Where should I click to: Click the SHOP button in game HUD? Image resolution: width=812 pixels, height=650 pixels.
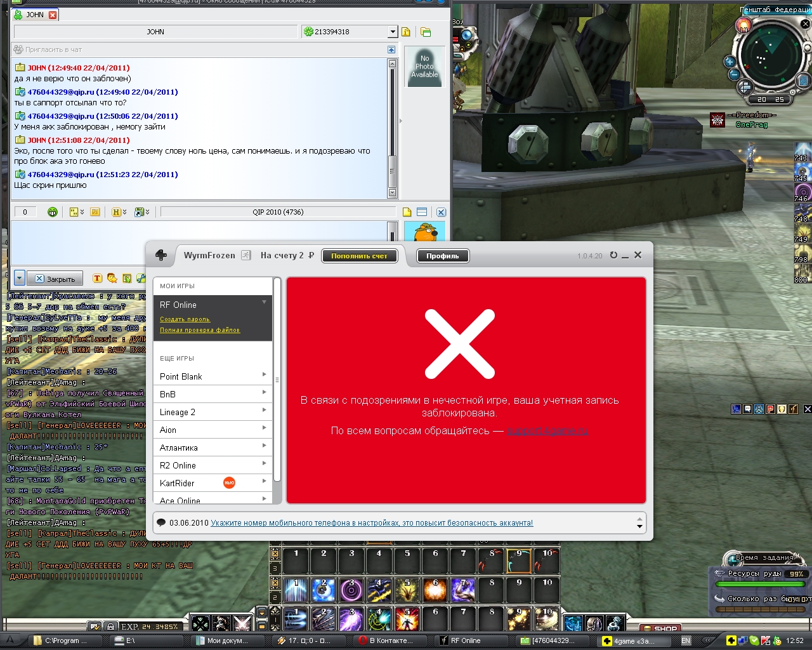click(659, 628)
